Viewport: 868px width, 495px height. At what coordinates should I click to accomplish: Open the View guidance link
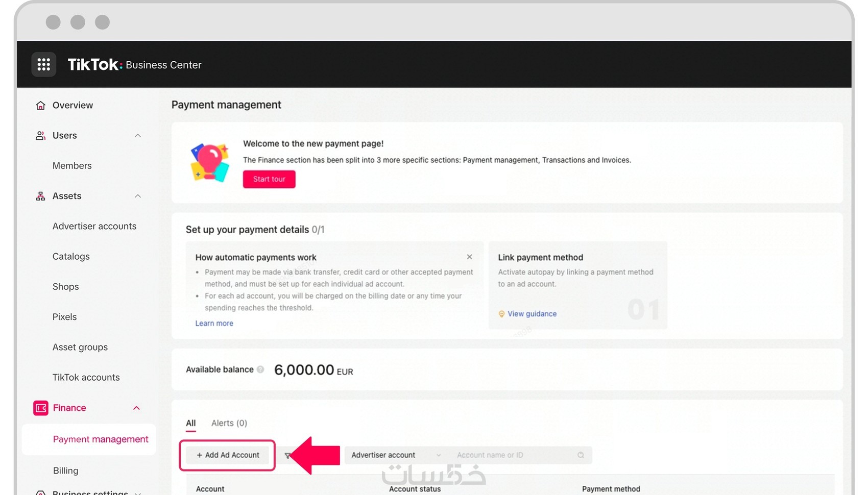532,314
